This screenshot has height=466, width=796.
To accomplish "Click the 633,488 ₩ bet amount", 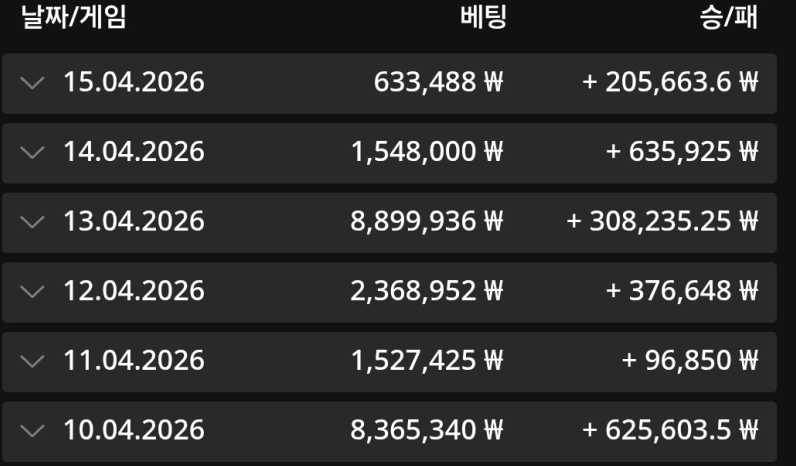I will point(438,82).
